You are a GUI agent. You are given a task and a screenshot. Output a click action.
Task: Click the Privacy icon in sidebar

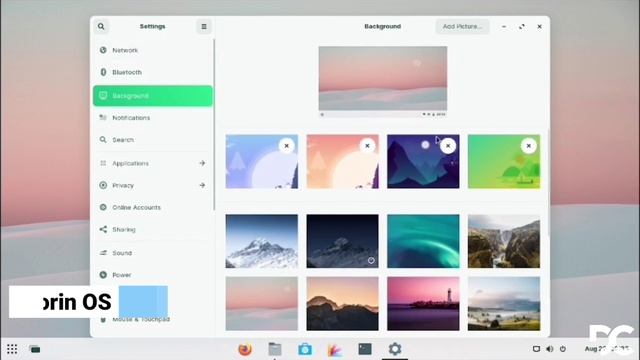103,185
